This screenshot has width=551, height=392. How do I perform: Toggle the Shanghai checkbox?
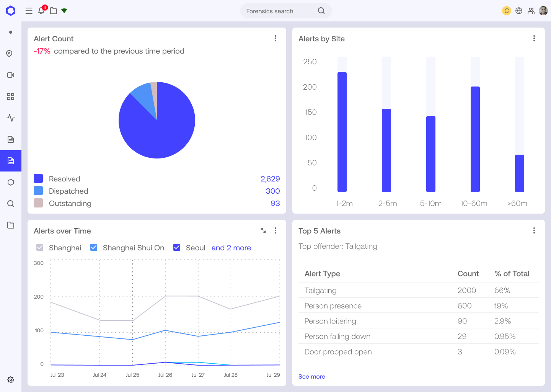coord(40,247)
